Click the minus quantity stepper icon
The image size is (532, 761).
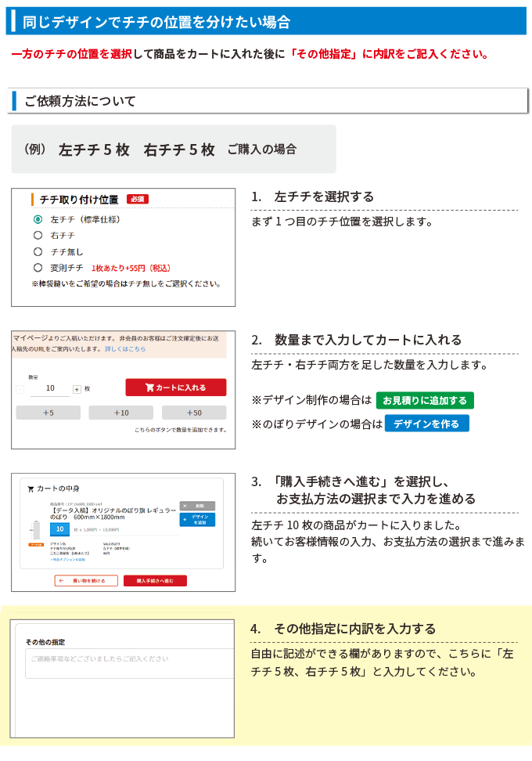click(20, 388)
